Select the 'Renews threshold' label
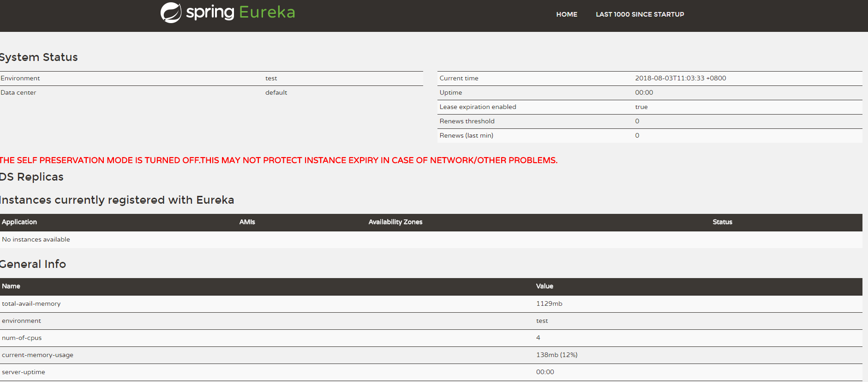 point(467,121)
